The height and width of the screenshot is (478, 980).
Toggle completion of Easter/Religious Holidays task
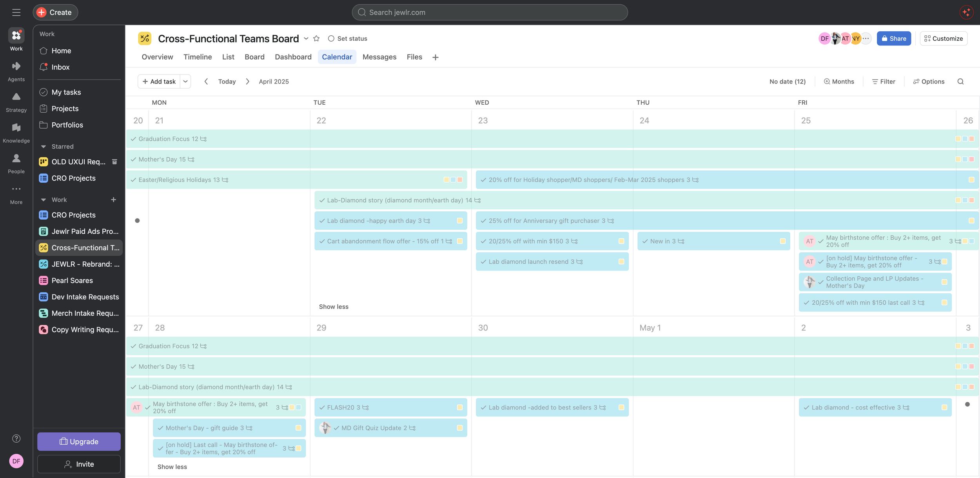tap(133, 180)
